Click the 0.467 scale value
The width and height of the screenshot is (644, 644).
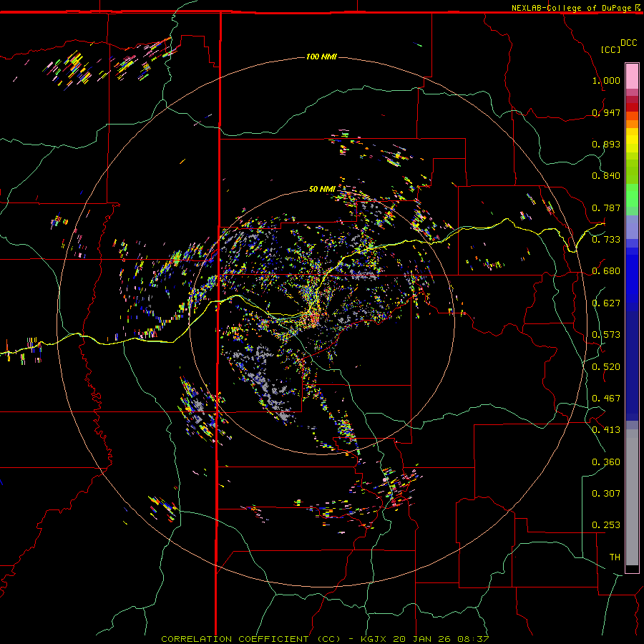coord(606,399)
